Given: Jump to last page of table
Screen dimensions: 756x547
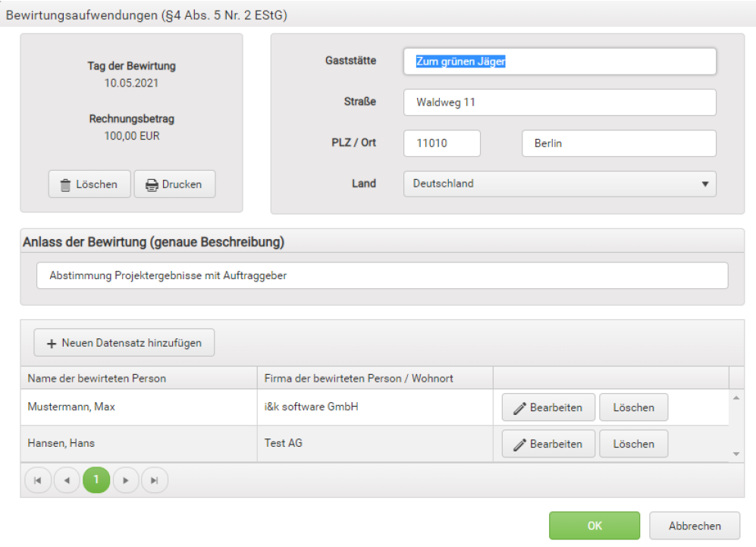Looking at the screenshot, I should [x=155, y=480].
